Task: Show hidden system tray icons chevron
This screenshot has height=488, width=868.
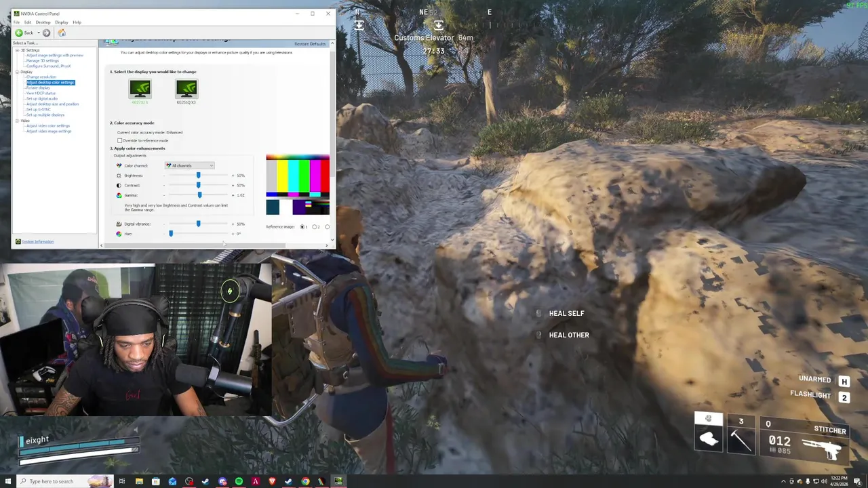Action: 783,481
